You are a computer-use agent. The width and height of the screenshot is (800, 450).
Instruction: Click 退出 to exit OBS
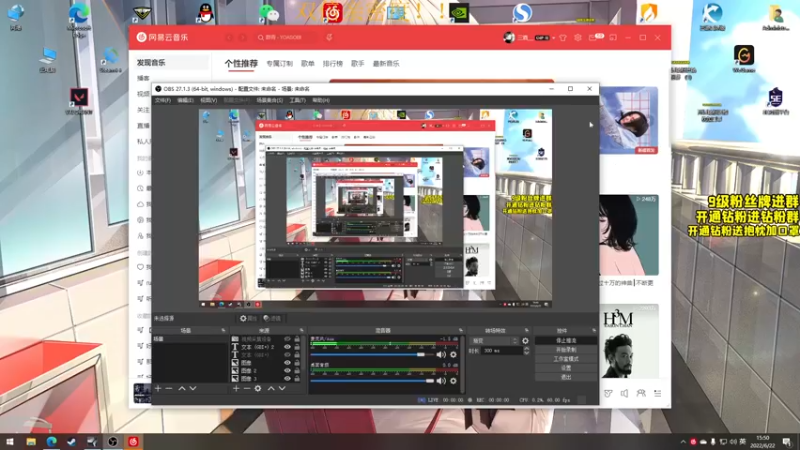[566, 377]
